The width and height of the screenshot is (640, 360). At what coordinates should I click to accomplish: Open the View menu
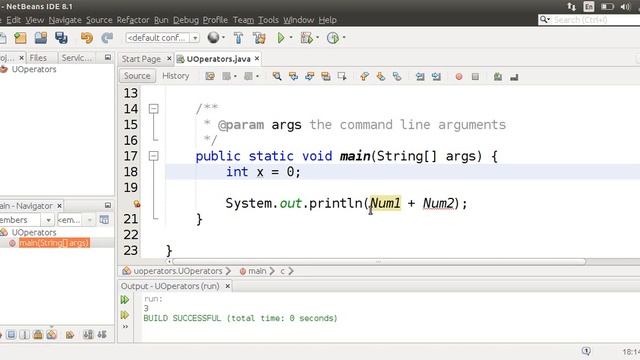click(x=35, y=20)
